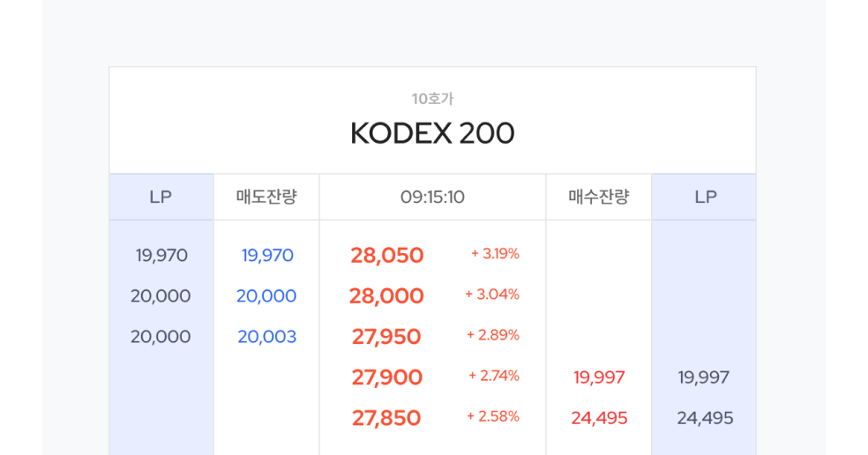Screen dimensions: 868x455
Task: Click the +2.74% change rate
Action: (x=494, y=376)
